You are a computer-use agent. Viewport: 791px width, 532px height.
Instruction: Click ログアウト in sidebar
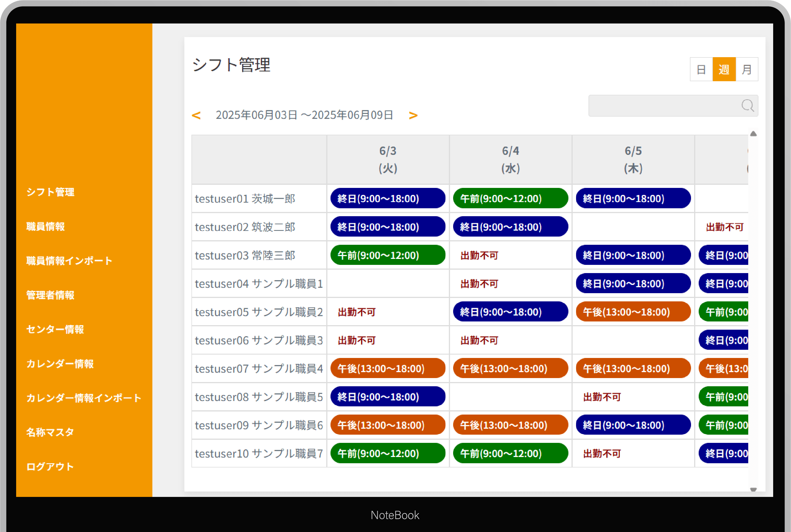tap(50, 467)
